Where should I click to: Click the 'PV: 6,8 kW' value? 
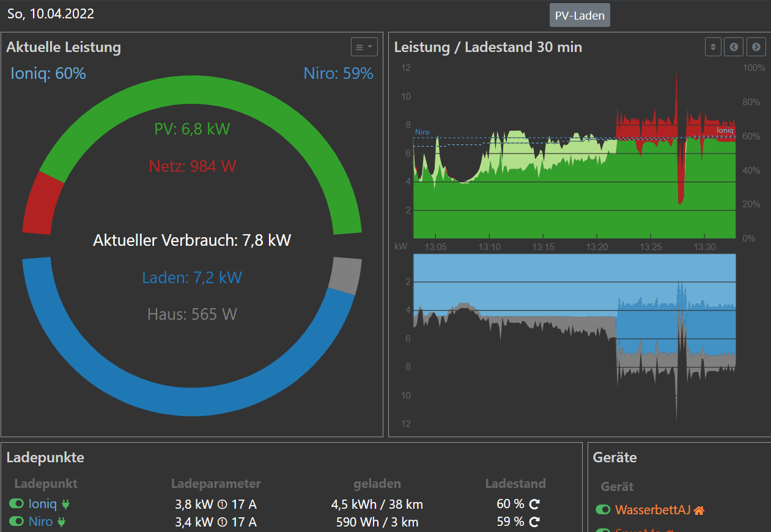tap(192, 129)
